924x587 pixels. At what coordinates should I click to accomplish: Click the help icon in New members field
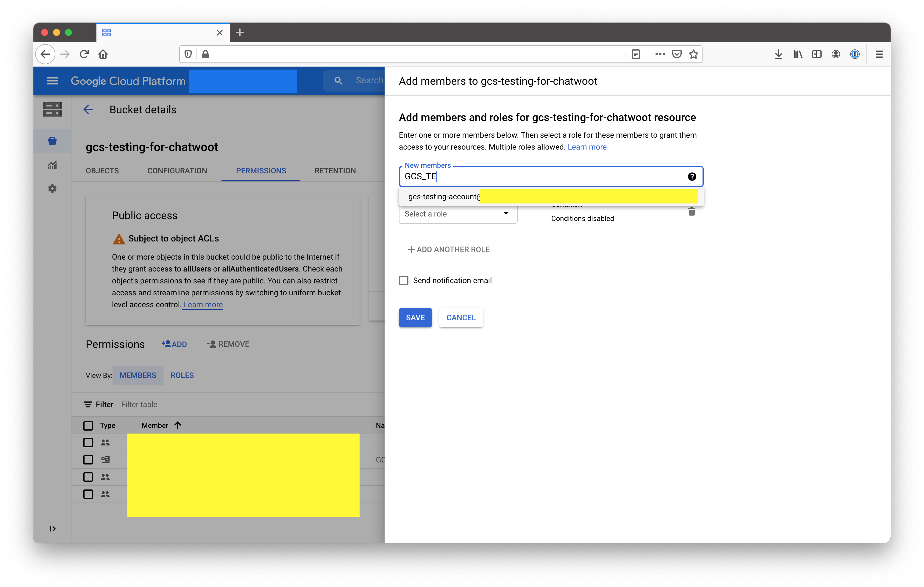(x=692, y=176)
